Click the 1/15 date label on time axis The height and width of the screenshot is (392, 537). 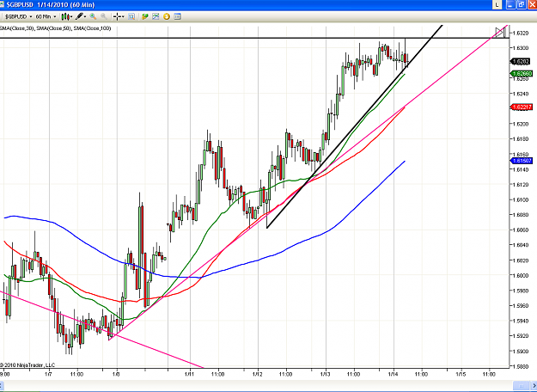461,375
